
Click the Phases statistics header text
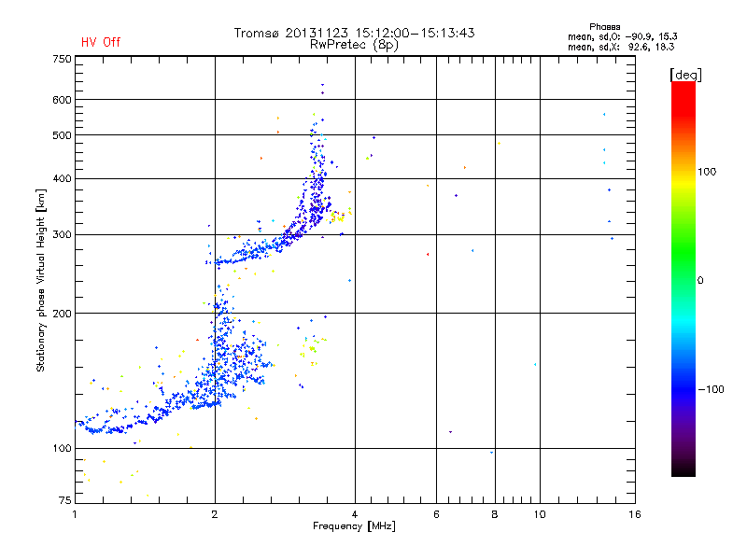click(604, 27)
